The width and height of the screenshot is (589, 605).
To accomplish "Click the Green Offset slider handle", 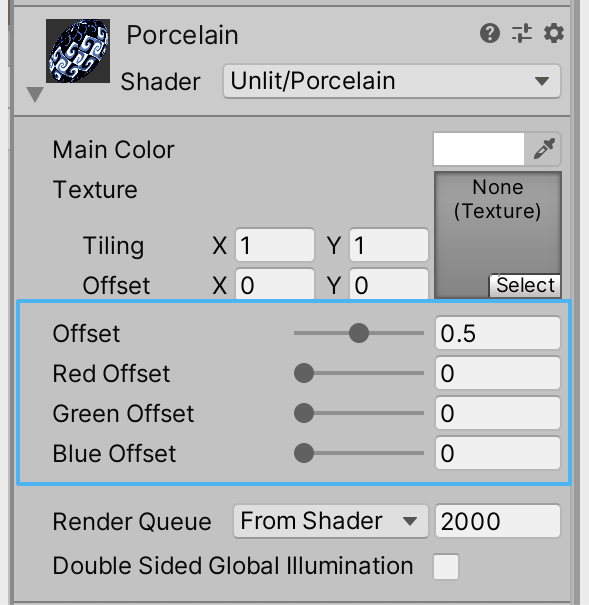I will tap(304, 413).
